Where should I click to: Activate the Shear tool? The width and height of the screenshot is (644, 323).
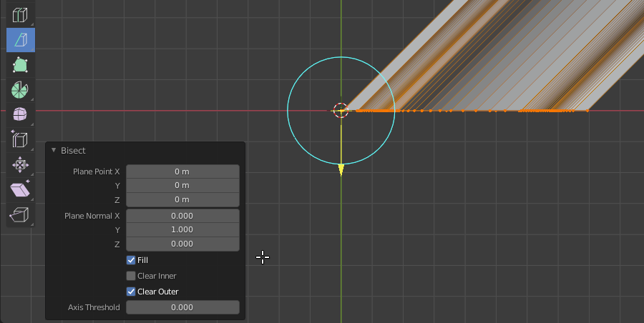click(x=20, y=189)
